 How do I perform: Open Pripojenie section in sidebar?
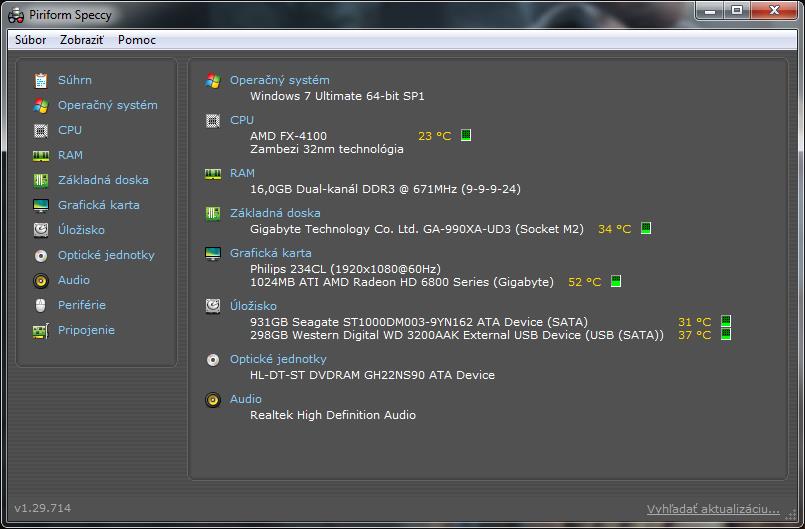pyautogui.click(x=86, y=330)
